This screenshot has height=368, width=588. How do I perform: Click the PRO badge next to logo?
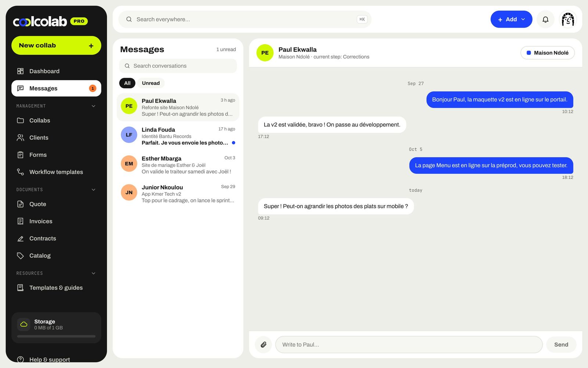pos(79,21)
